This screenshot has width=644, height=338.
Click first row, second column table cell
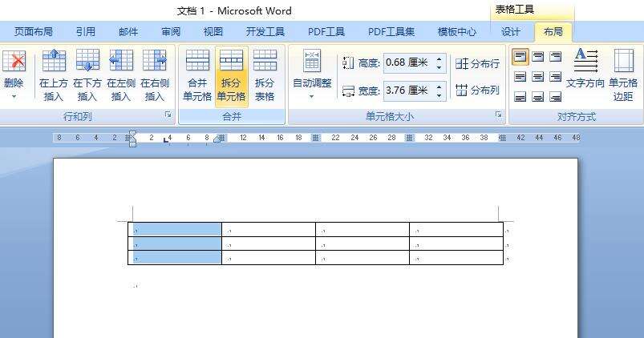269,229
